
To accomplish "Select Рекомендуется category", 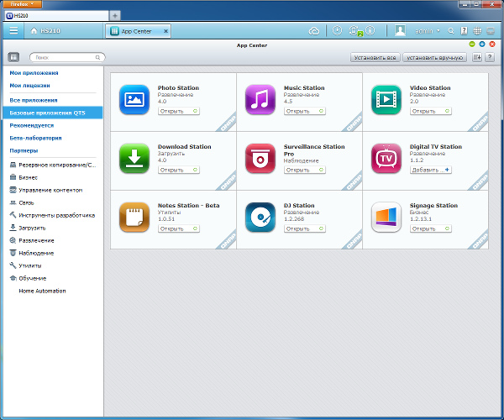I will coord(32,125).
